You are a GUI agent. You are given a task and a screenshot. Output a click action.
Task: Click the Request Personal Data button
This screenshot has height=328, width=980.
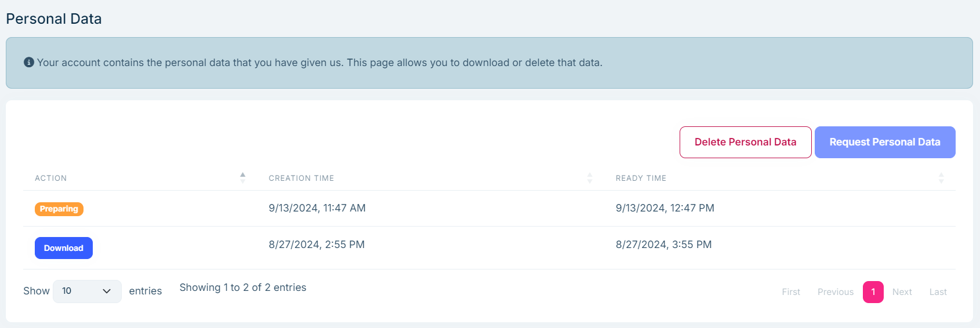[x=884, y=142]
